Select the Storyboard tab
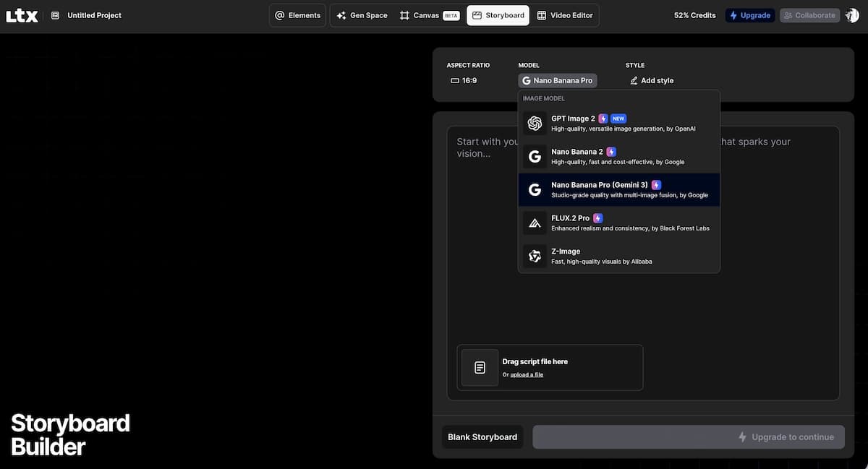868x469 pixels. [498, 15]
